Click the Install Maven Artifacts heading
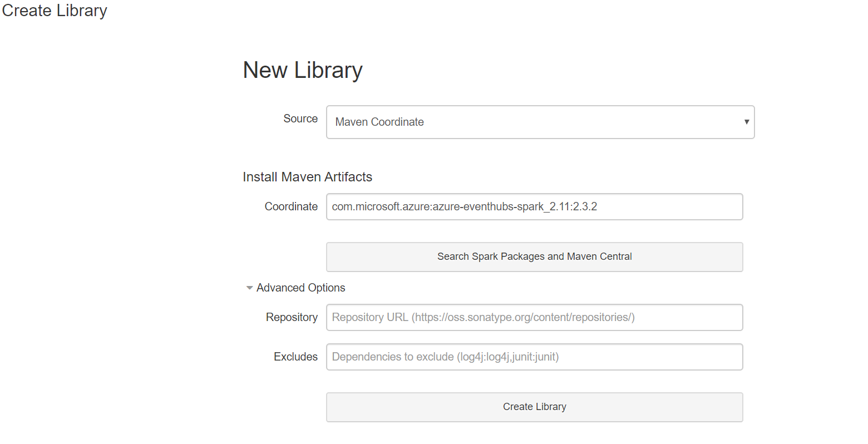The image size is (868, 444). (307, 177)
